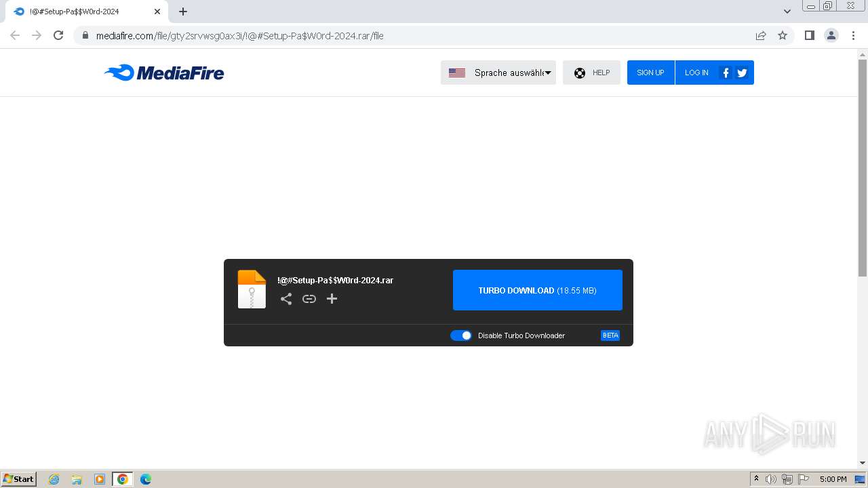Image resolution: width=868 pixels, height=488 pixels.
Task: Click the LOG IN button
Action: [696, 73]
